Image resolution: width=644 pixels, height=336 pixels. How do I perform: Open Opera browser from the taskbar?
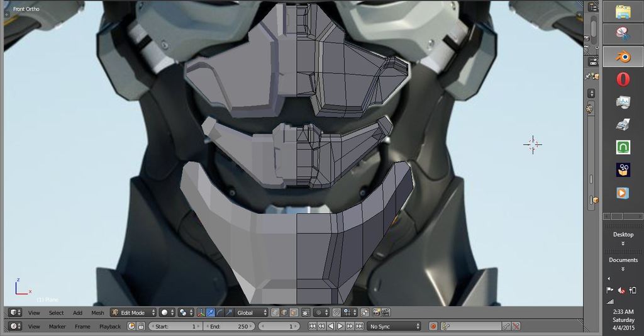(x=623, y=79)
